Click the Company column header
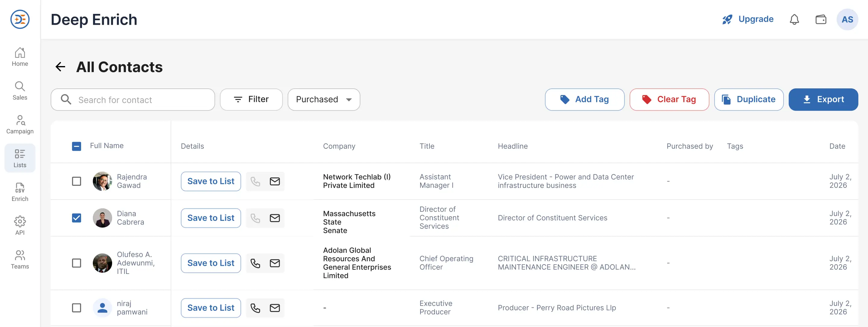Image resolution: width=868 pixels, height=327 pixels. [x=339, y=146]
